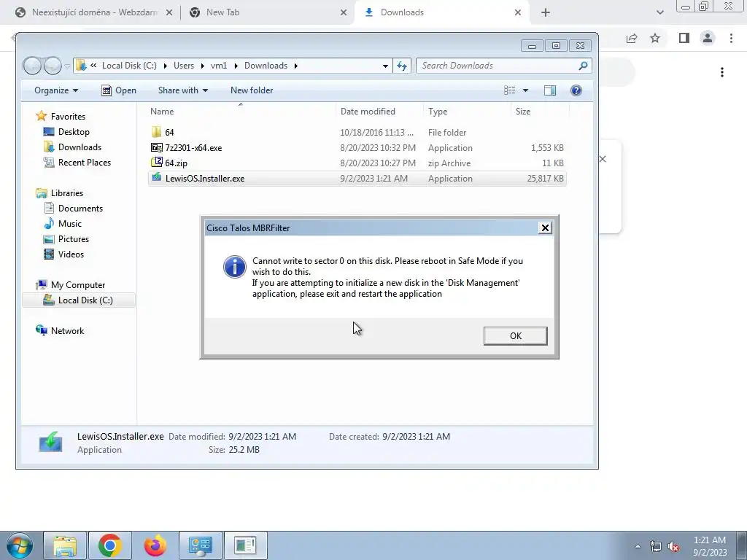Open Chrome three-dot menu
The image size is (747, 560).
[x=731, y=38]
